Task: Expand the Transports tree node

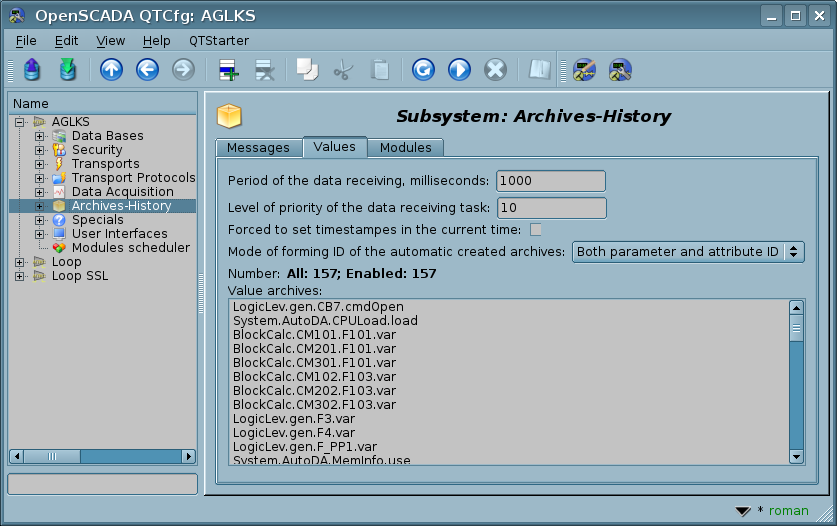Action: point(40,164)
